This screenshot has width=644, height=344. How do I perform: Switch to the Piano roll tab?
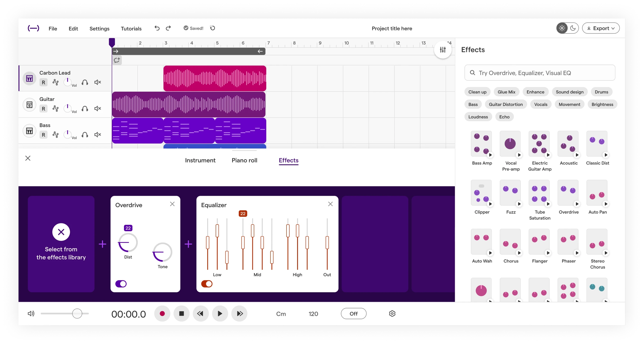pyautogui.click(x=244, y=160)
